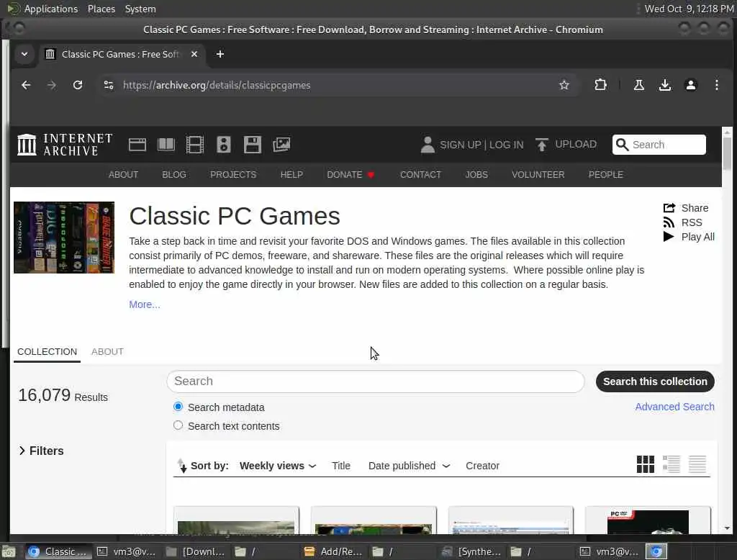Click the Search this collection button
The width and height of the screenshot is (737, 560).
pyautogui.click(x=655, y=381)
